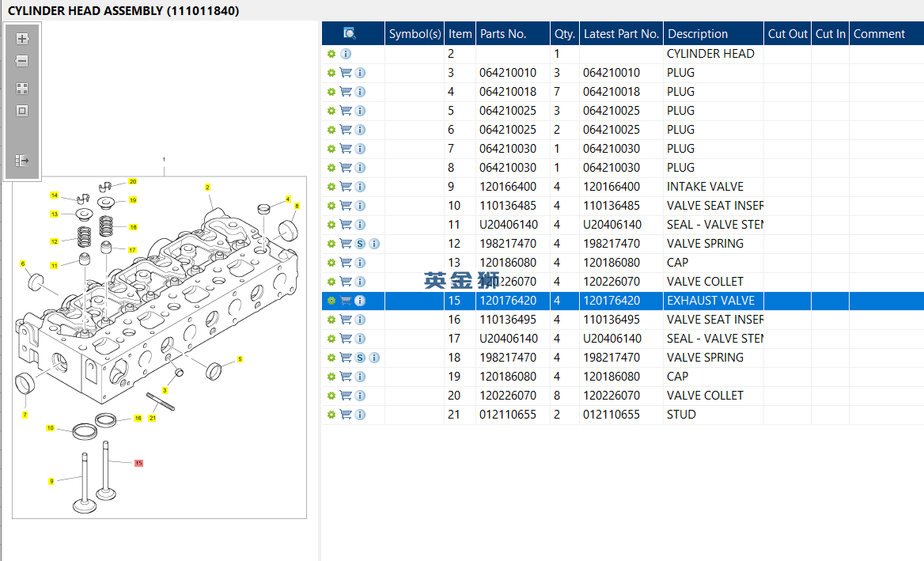The width and height of the screenshot is (924, 561).
Task: Select callout 20 on the diagram
Action: tap(133, 181)
